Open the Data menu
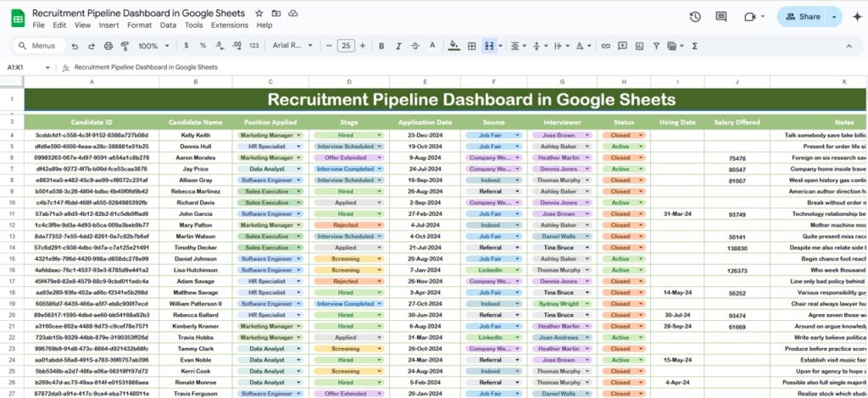This screenshot has width=868, height=398. click(169, 25)
